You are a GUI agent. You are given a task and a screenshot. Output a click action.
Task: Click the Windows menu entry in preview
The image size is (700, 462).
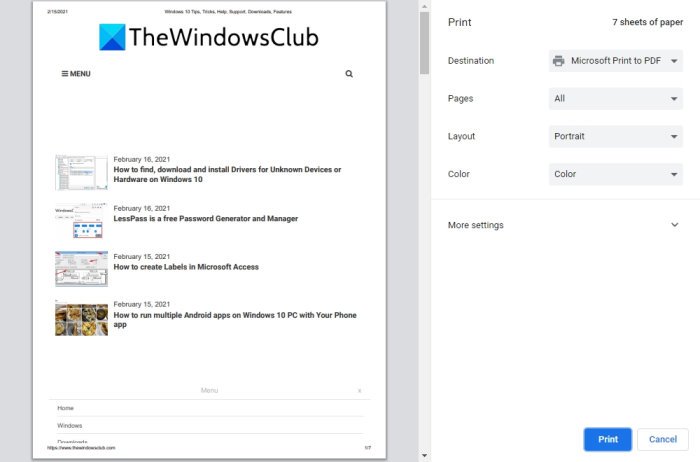69,425
